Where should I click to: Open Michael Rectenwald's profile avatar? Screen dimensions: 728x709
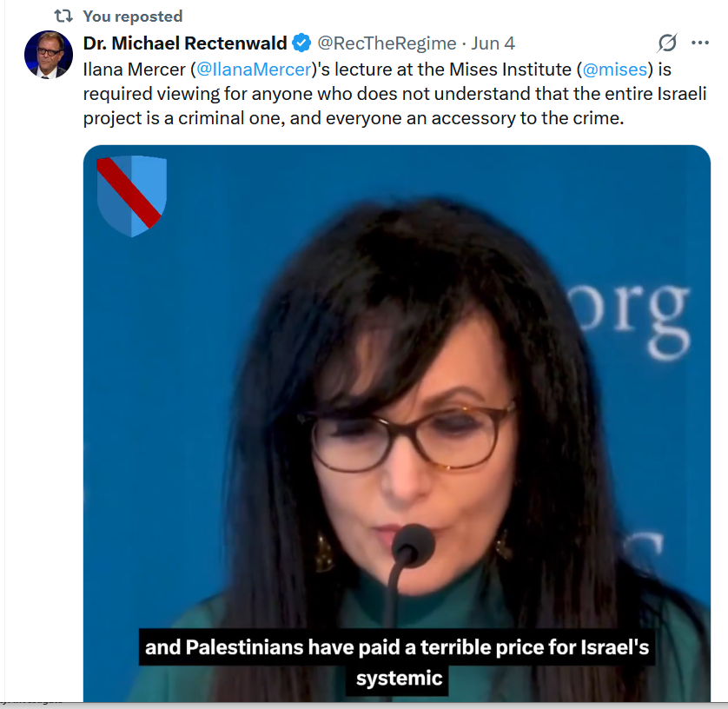49,55
